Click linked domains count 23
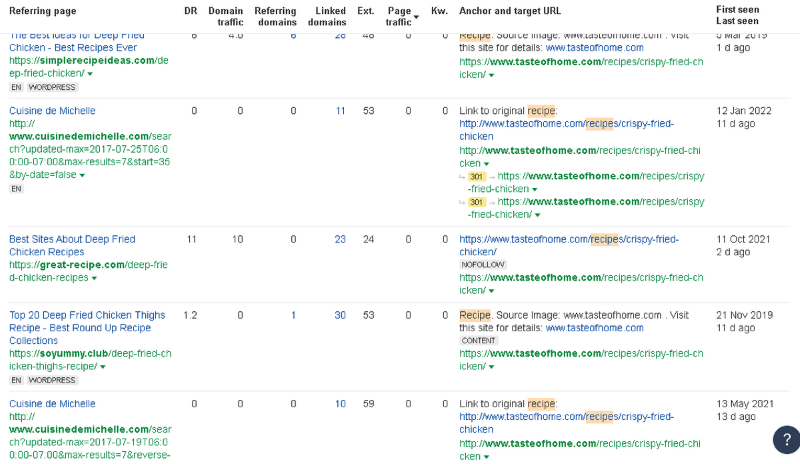The height and width of the screenshot is (464, 800). [340, 239]
